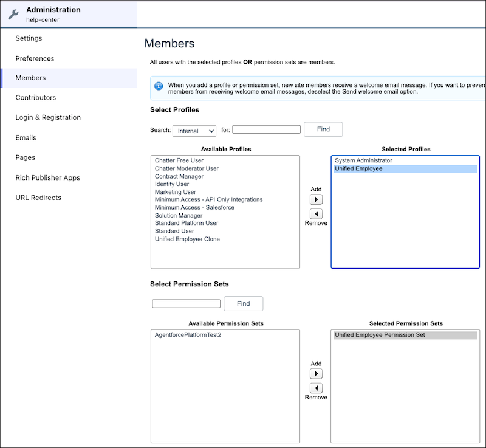Open Contributors in the sidebar
Image resolution: width=486 pixels, height=448 pixels.
(36, 97)
